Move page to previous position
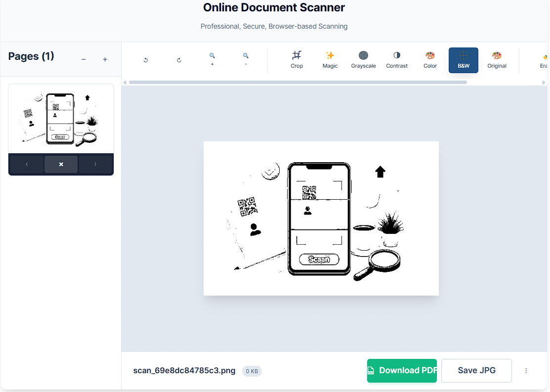The image size is (550, 392). (x=27, y=164)
